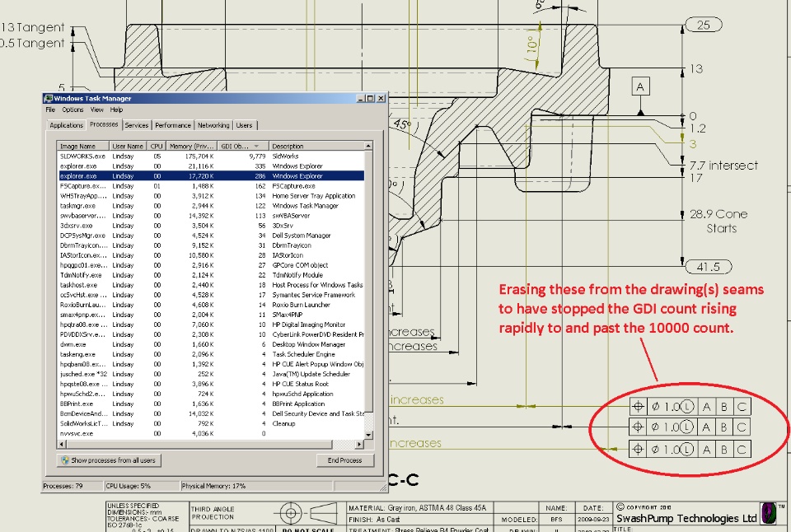Viewport: 791px width, 532px height.
Task: Select the Java Update Scheduler jusched.exe row
Action: tap(210, 374)
